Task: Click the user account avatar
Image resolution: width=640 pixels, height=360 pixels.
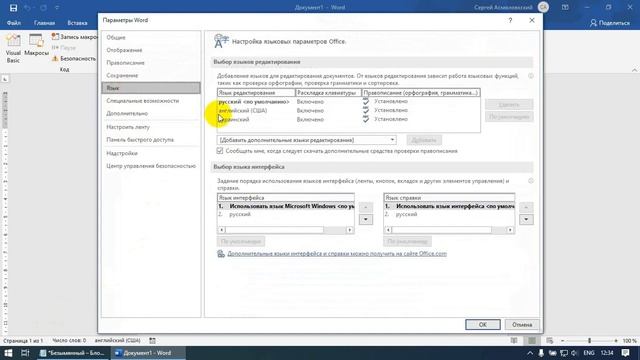Action: 543,7
